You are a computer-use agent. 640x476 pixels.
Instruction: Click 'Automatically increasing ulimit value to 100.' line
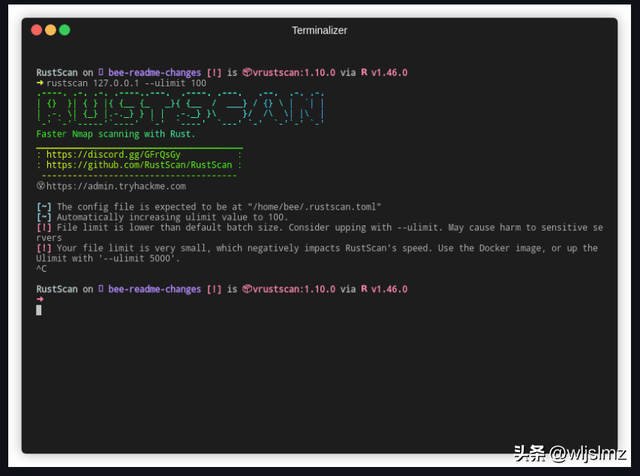[x=162, y=217]
